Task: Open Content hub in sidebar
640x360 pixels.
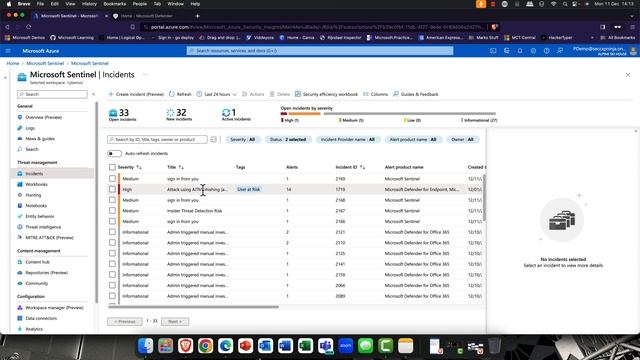Action: [x=37, y=262]
